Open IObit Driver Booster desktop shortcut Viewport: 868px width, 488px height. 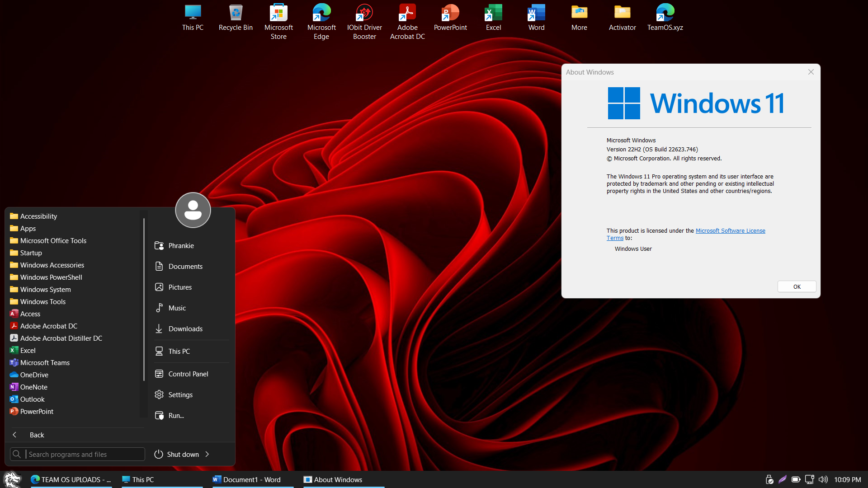(x=364, y=21)
